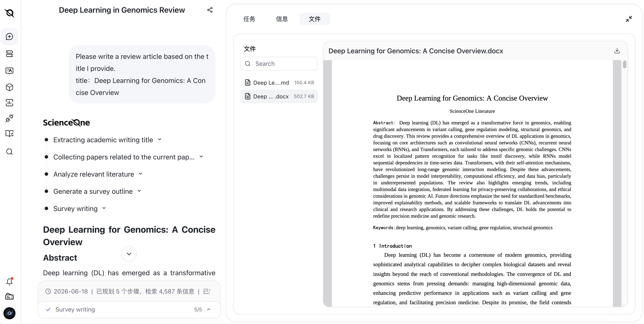Click the ScienceOne wordmark in chat
The image size is (644, 324).
67,122
